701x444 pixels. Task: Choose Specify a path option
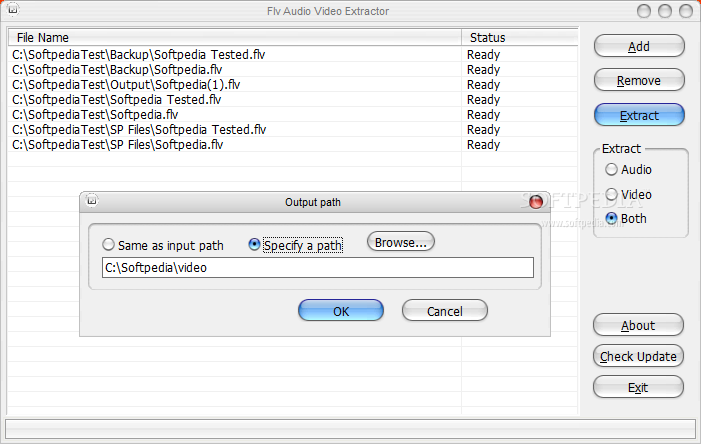click(x=296, y=245)
